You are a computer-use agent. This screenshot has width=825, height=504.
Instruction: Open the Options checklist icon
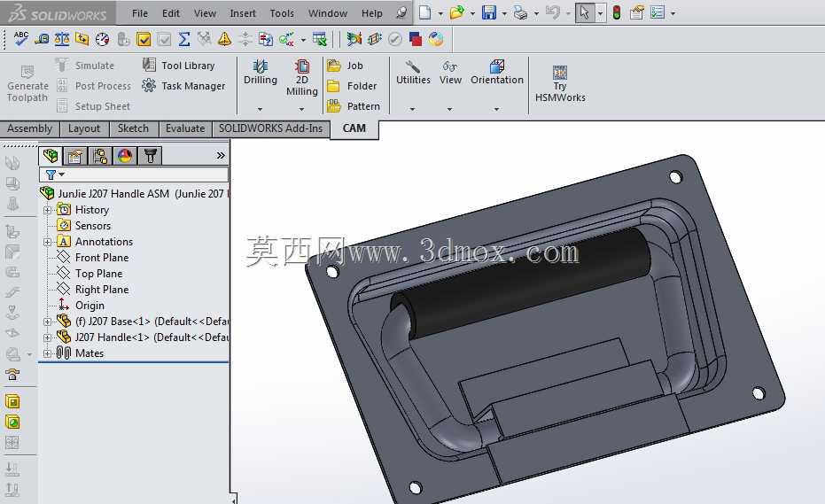[658, 12]
